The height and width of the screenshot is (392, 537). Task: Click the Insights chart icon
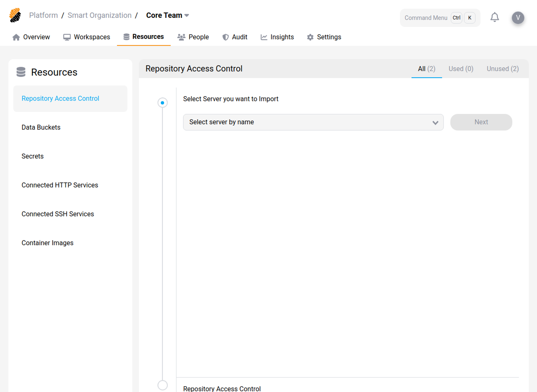[264, 37]
